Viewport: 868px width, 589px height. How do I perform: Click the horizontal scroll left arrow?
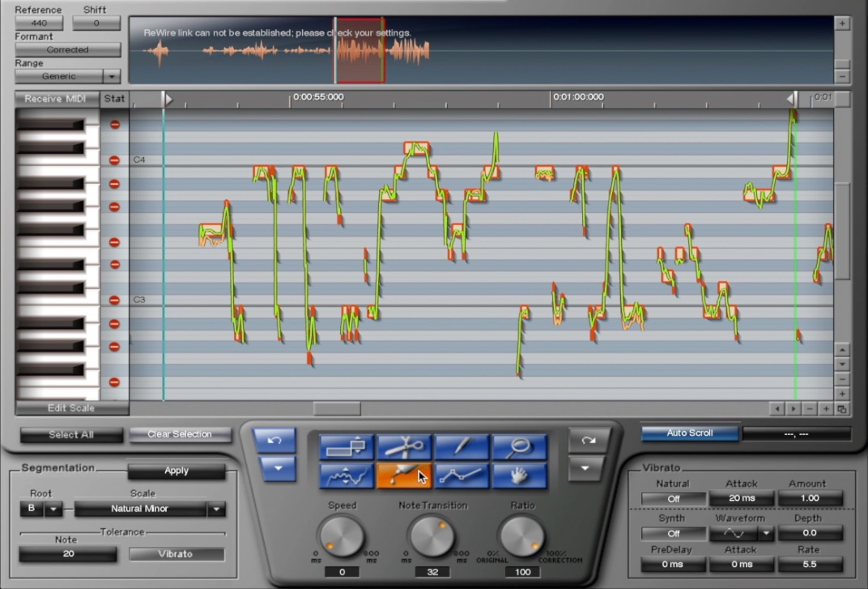777,409
